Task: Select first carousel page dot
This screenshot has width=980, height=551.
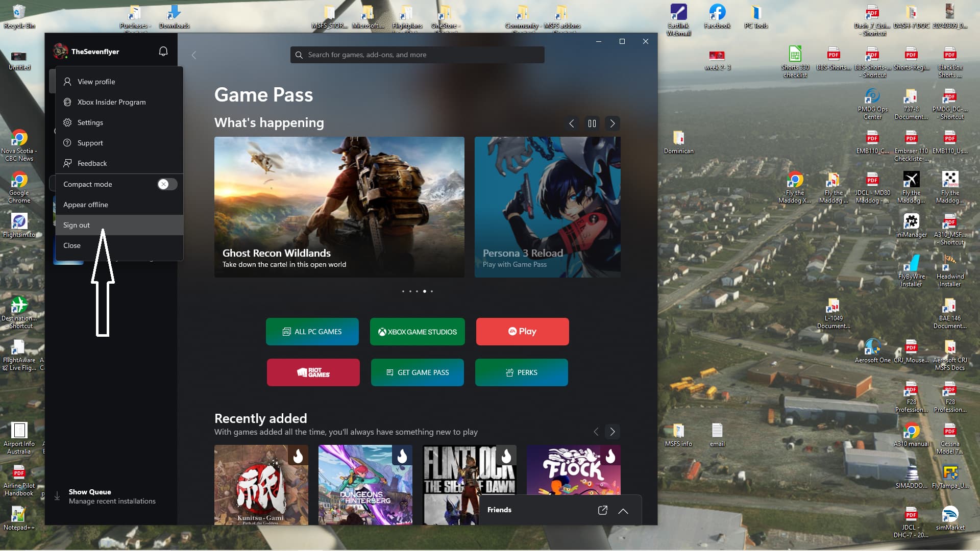Action: (x=403, y=291)
